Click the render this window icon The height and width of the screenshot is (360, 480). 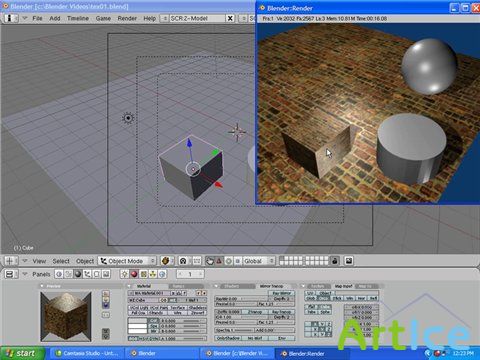point(349,261)
